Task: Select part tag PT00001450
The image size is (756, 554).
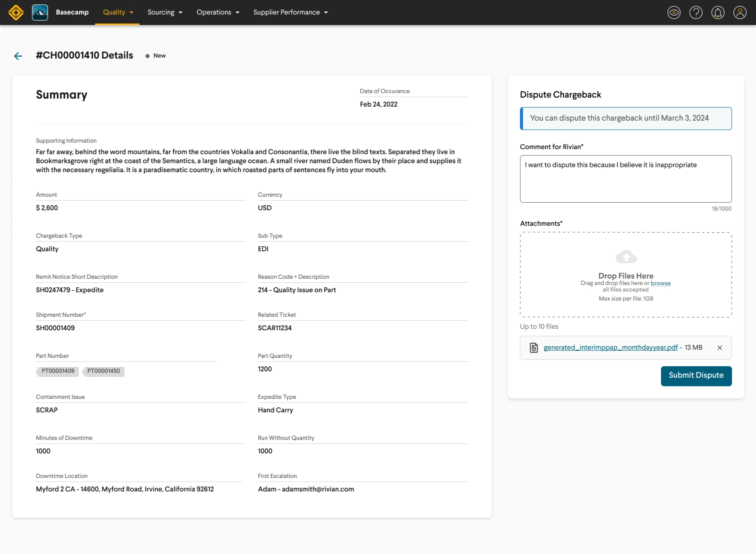Action: point(103,371)
